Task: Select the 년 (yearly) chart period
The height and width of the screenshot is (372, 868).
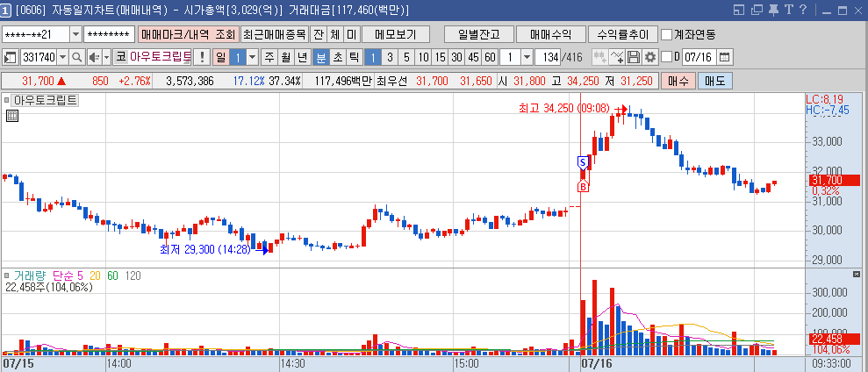Action: coord(302,57)
